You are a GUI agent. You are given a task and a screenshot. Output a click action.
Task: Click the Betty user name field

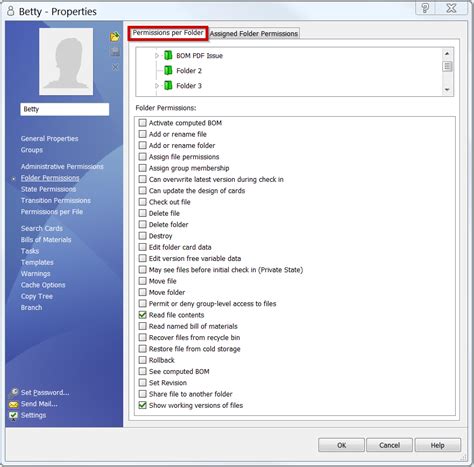65,109
